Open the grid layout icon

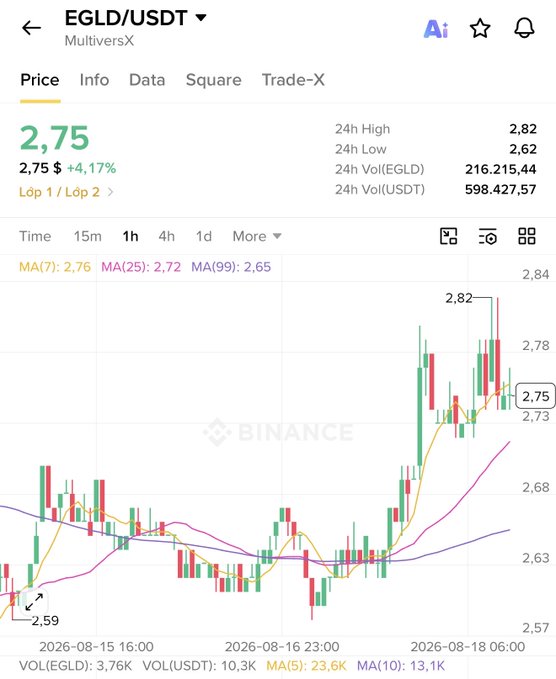[527, 236]
